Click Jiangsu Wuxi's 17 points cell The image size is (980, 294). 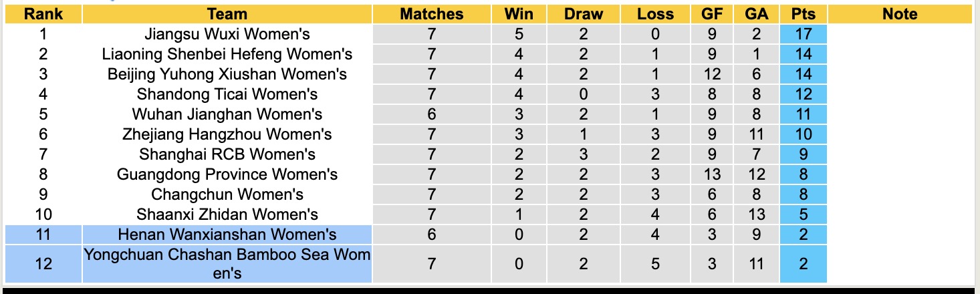[803, 34]
